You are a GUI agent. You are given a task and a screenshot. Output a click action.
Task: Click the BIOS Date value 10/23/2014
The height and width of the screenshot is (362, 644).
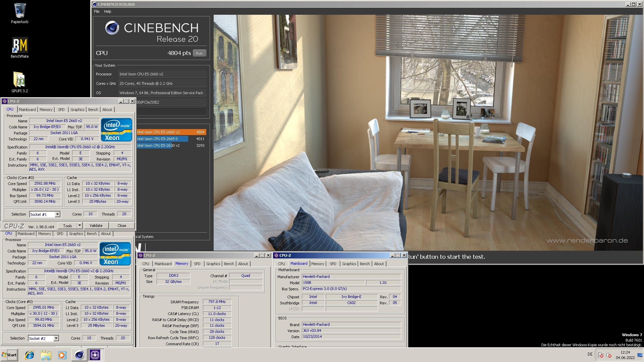point(351,337)
